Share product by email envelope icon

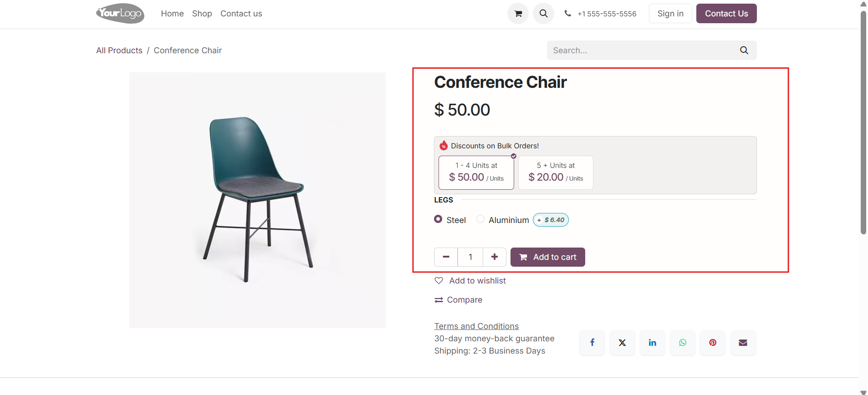(x=743, y=343)
